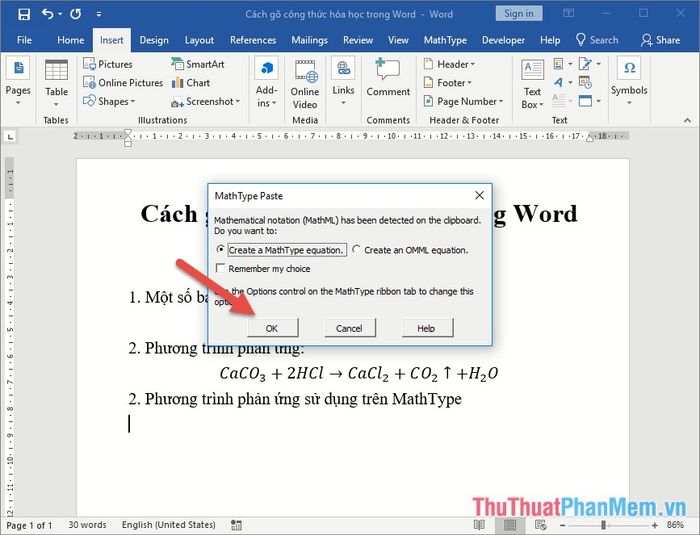The image size is (700, 535).
Task: Switch to the Developer tab
Action: (x=503, y=40)
